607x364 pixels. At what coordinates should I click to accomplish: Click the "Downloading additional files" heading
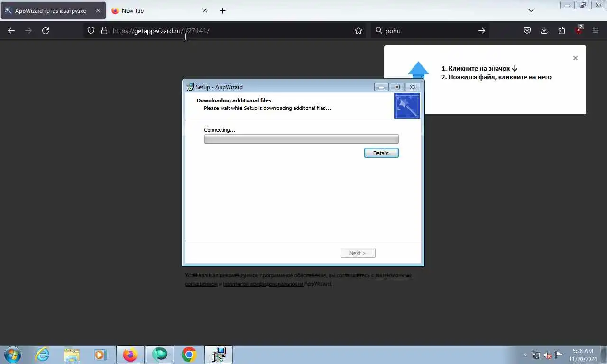(234, 100)
